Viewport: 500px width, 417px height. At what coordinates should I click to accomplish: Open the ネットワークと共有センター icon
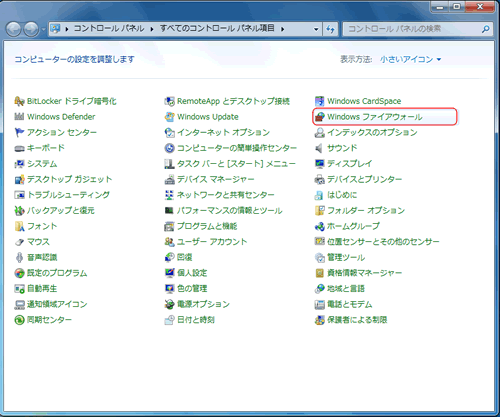coord(169,195)
